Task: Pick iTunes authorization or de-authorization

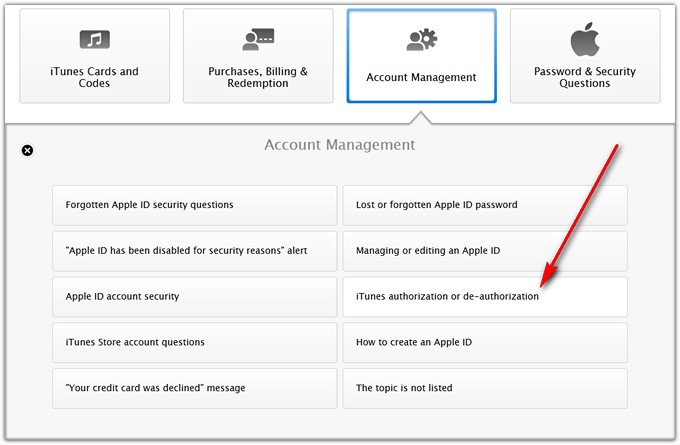Action: [x=485, y=297]
